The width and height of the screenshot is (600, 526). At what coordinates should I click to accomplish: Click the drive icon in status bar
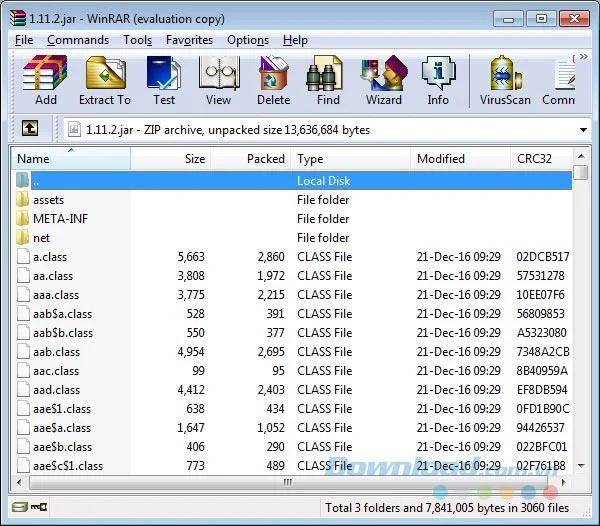click(x=19, y=507)
